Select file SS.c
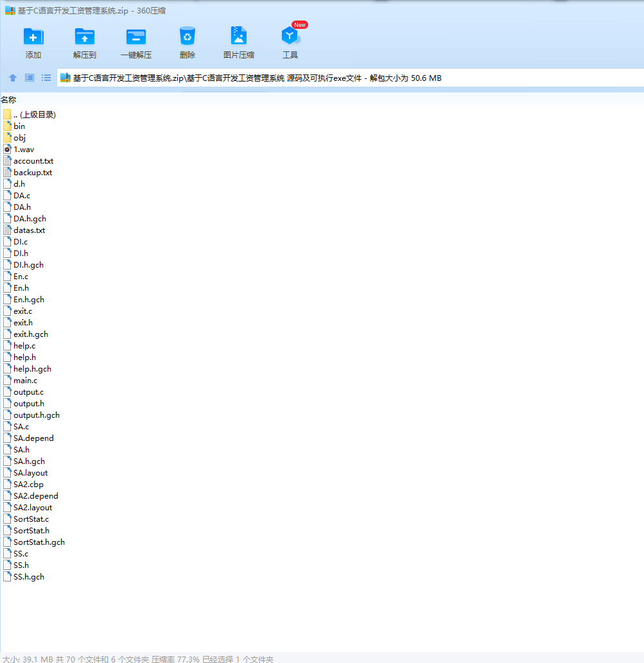 pyautogui.click(x=15, y=553)
